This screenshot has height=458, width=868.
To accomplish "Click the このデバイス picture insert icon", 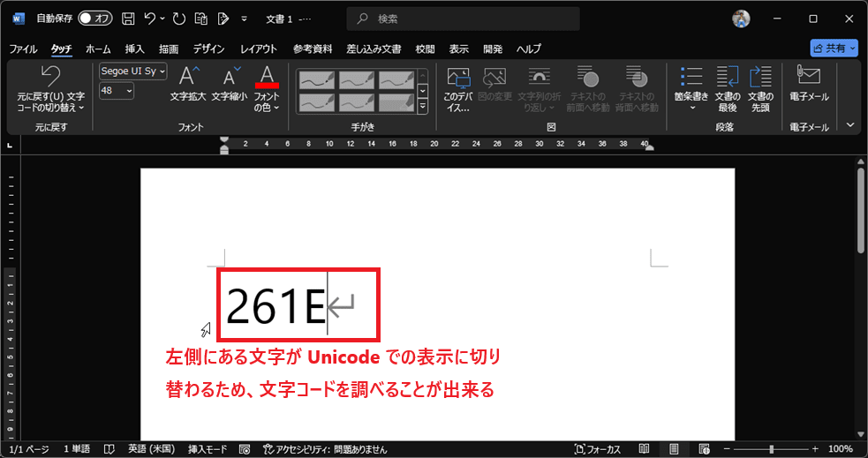I will click(458, 79).
